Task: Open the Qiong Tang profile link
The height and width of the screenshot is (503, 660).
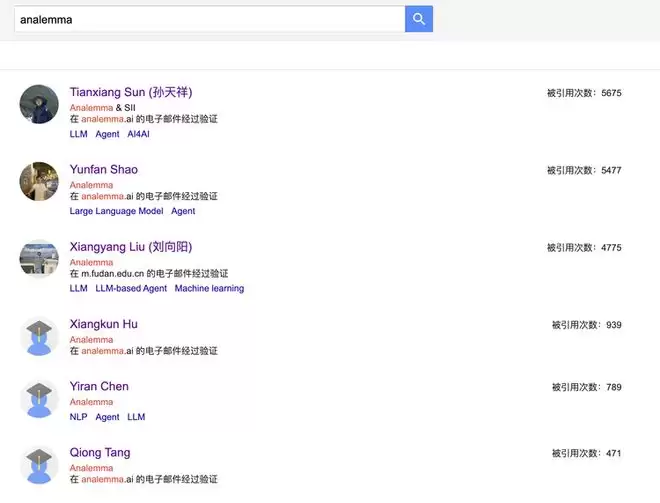Action: pyautogui.click(x=100, y=453)
